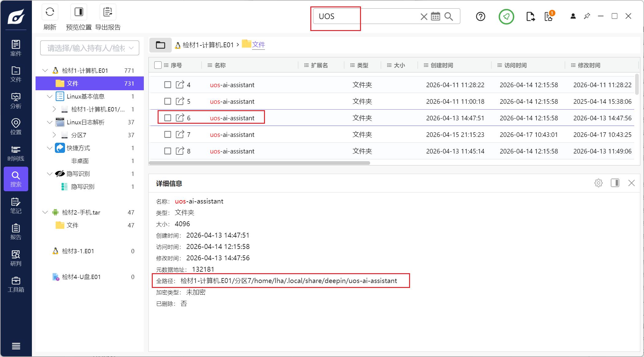Toggle 预览位置 preview position icon
Screen dimensions: 644x357
click(x=79, y=12)
